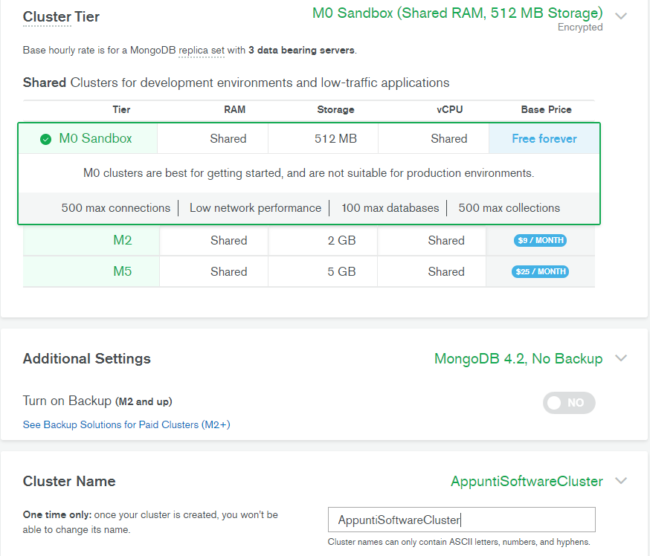This screenshot has height=556, width=650.
Task: Click the Cluster Name heading
Action: click(69, 481)
